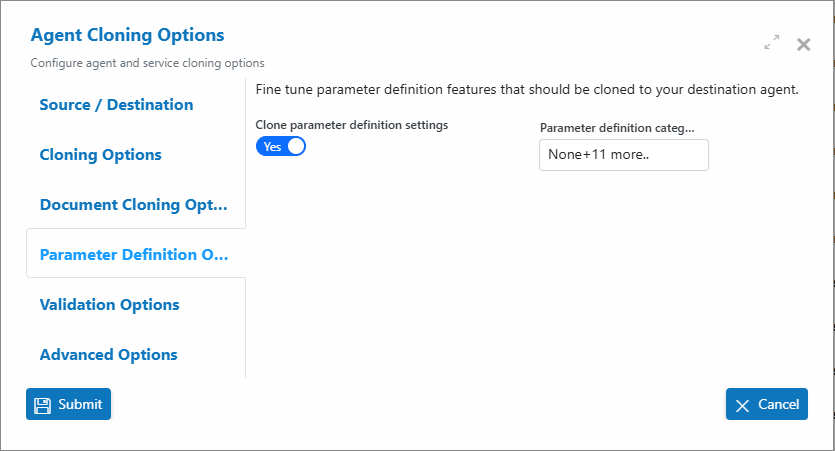Image resolution: width=835 pixels, height=451 pixels.
Task: Click the floppy disk icon on Submit
Action: click(43, 405)
